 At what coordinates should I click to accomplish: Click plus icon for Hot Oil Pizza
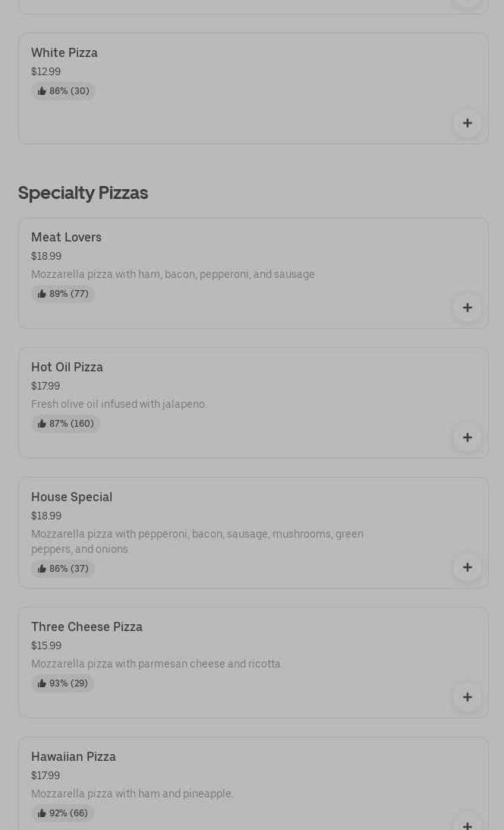pyautogui.click(x=467, y=437)
